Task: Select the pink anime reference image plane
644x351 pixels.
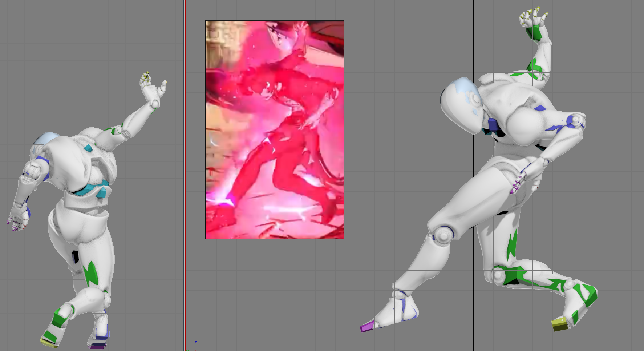Action: (275, 129)
